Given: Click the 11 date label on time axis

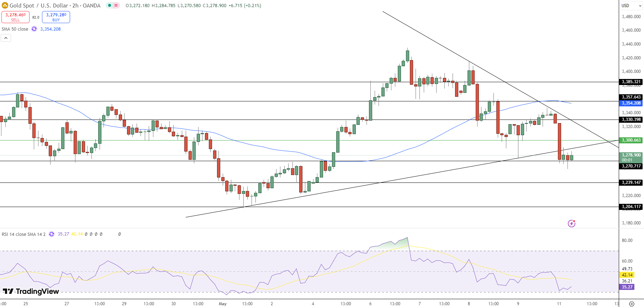Looking at the screenshot, I should (559, 304).
